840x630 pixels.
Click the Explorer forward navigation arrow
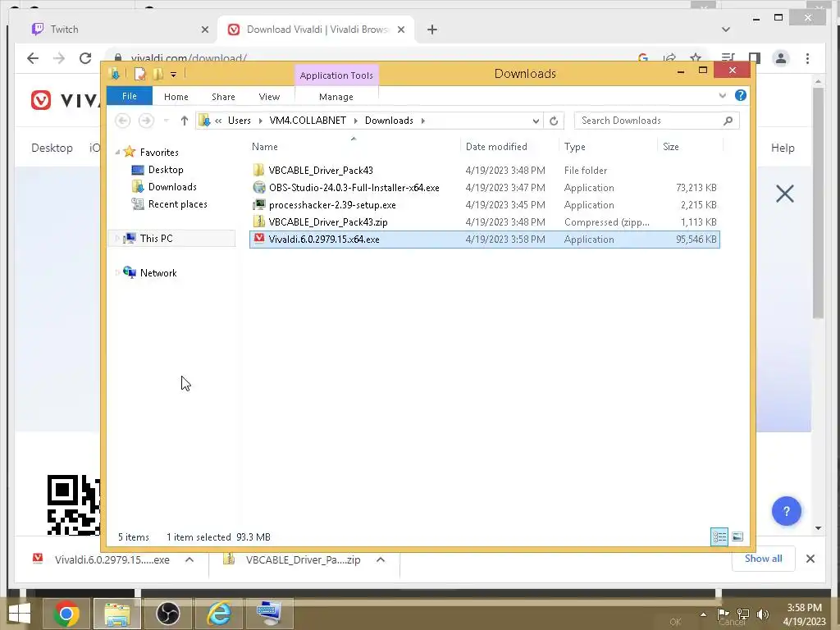pyautogui.click(x=146, y=121)
